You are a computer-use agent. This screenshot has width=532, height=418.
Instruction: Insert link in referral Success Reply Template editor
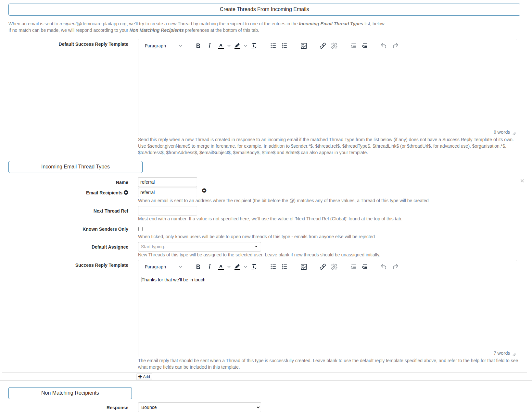click(323, 267)
